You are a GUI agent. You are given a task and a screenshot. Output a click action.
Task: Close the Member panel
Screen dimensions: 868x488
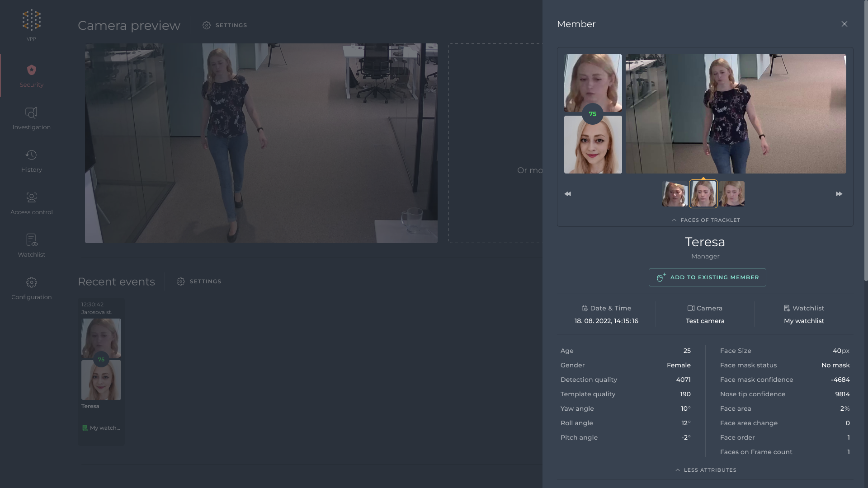pos(844,24)
